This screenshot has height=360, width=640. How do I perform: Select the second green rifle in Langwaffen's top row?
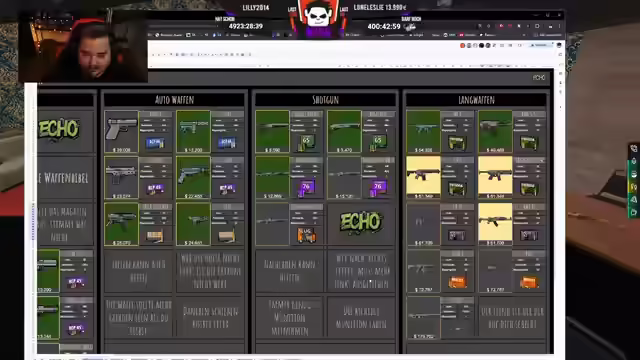click(x=495, y=131)
